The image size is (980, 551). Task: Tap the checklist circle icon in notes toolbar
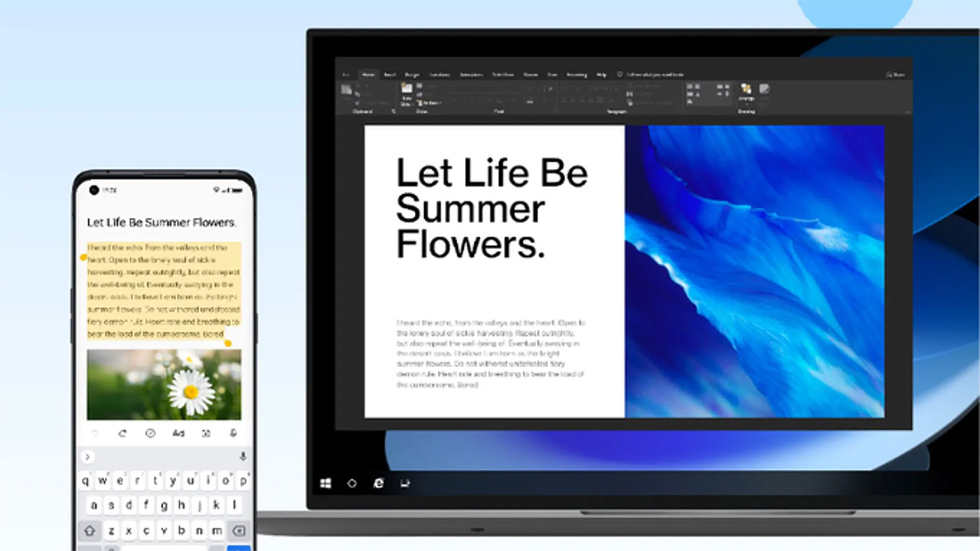[x=150, y=433]
